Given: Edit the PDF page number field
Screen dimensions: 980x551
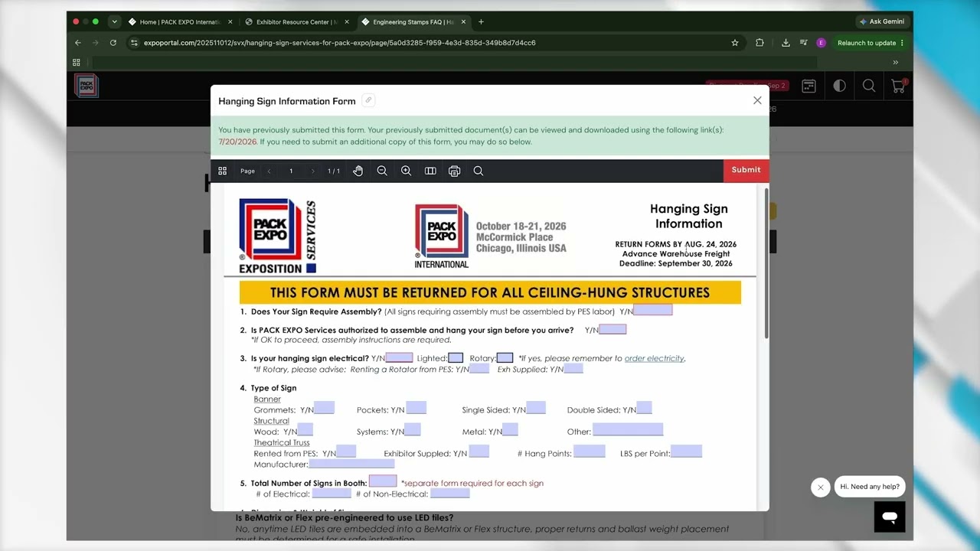Looking at the screenshot, I should coord(291,171).
